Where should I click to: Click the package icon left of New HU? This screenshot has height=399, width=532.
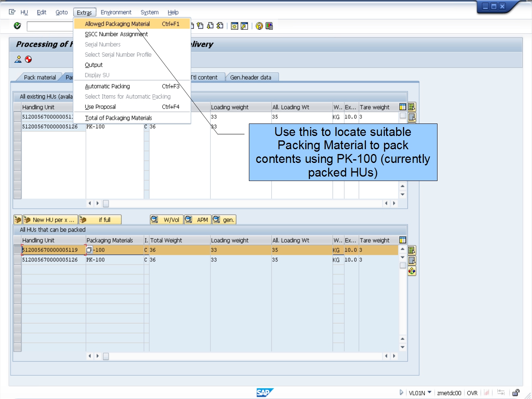coord(18,220)
